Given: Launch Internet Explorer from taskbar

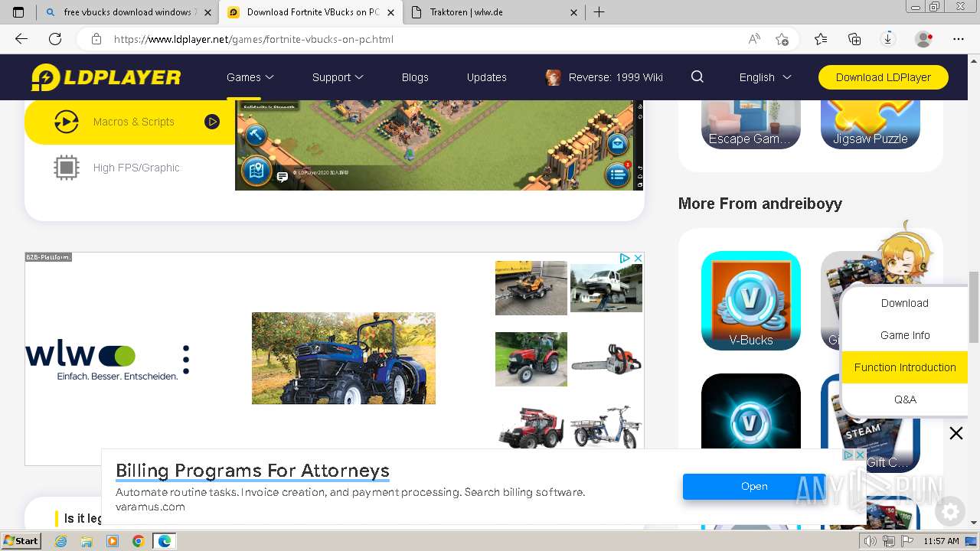Looking at the screenshot, I should pyautogui.click(x=61, y=541).
